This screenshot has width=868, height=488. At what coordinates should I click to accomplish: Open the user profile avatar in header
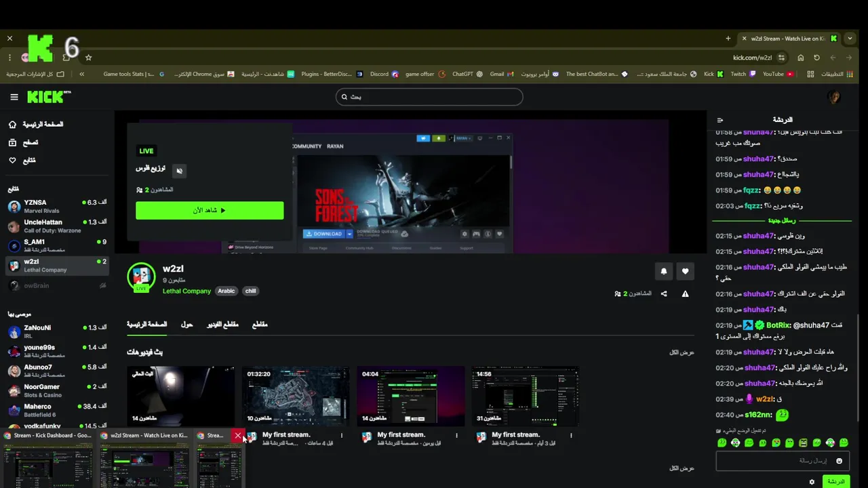click(x=834, y=97)
